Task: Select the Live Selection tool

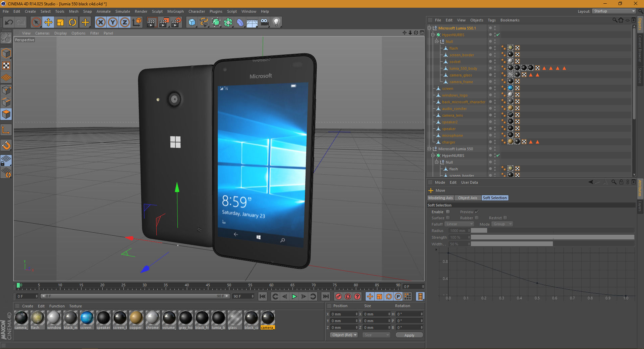Action: [36, 22]
